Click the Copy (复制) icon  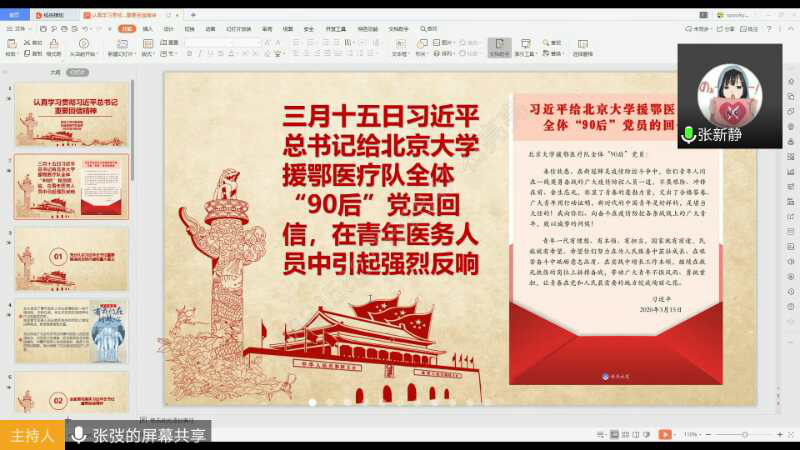point(27,53)
